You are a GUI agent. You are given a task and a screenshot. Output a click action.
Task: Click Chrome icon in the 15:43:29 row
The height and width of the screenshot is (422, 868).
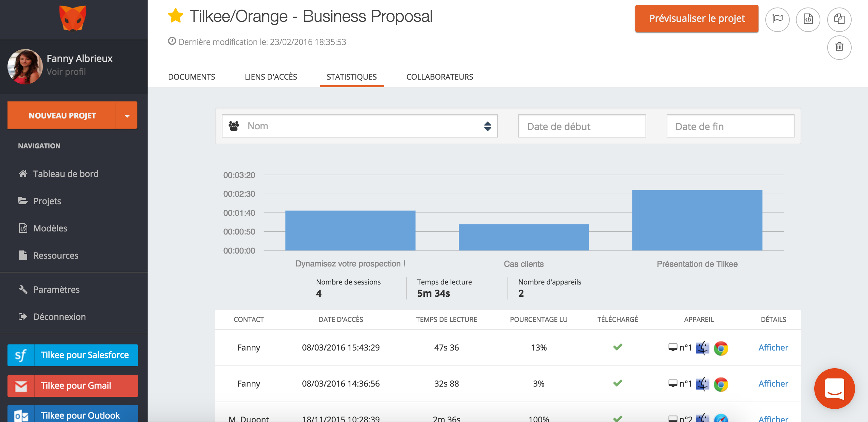tap(721, 348)
